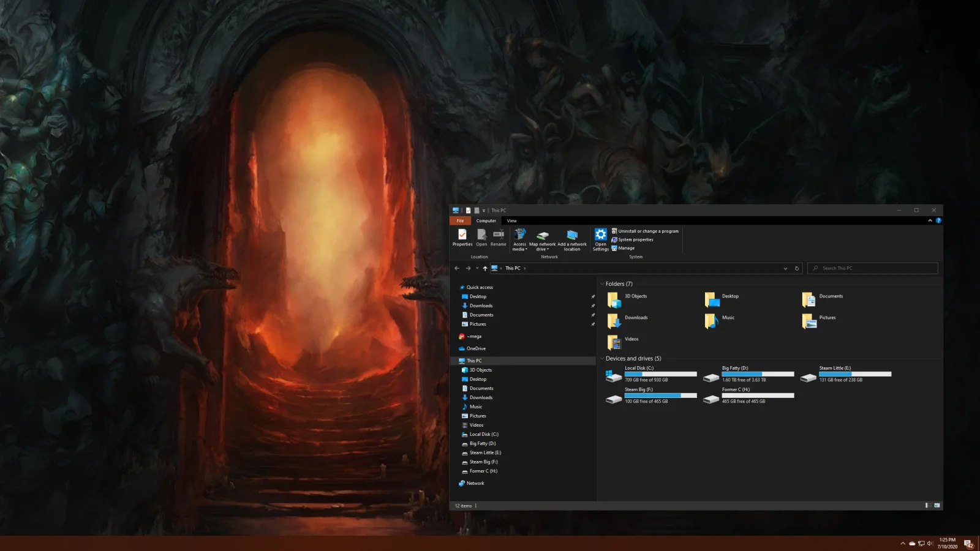Screen dimensions: 980x551
Task: Select the Downloads folder in Folders group
Action: click(x=627, y=321)
